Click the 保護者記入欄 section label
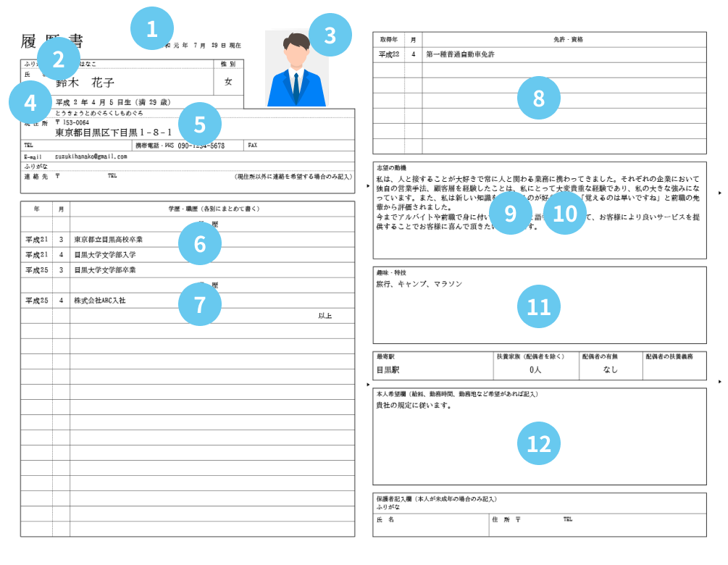728x565 pixels. coord(437,499)
